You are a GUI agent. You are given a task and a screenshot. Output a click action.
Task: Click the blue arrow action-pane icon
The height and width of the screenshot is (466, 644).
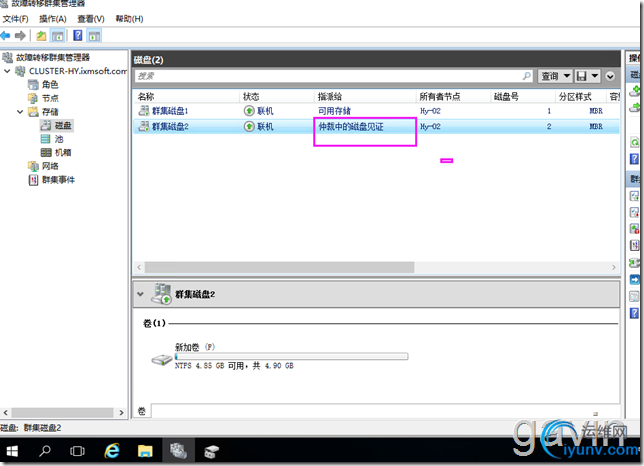(635, 280)
